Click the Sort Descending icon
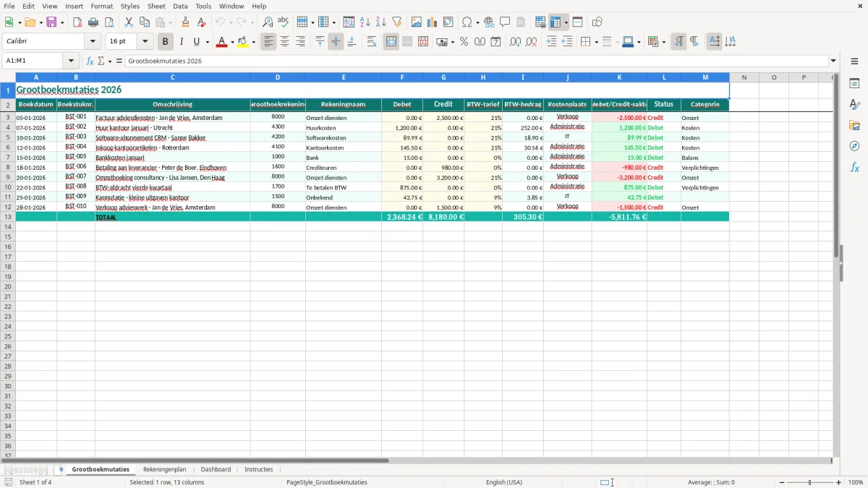Viewport: 868px width, 488px height. click(x=381, y=22)
